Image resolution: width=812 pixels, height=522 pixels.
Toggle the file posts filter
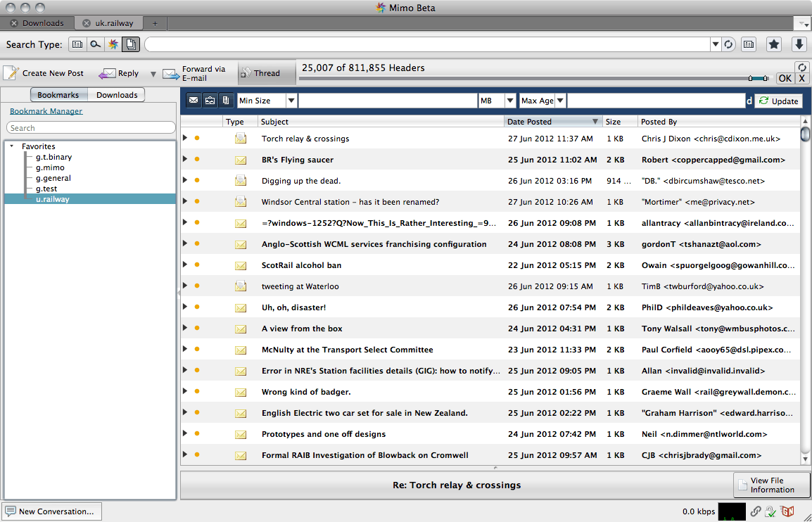[x=226, y=101]
